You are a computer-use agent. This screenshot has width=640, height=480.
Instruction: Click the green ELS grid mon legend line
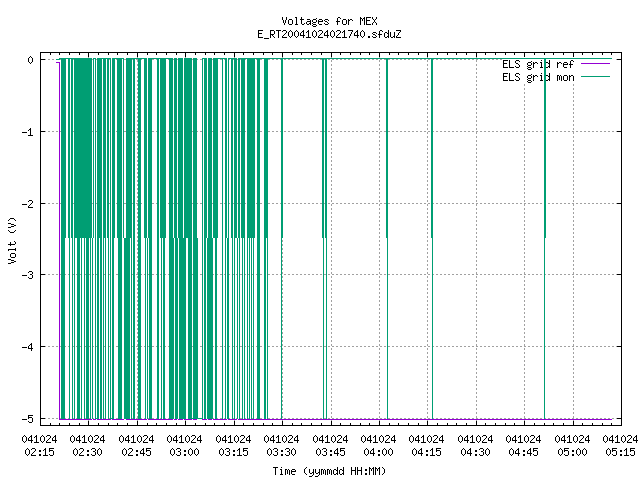pyautogui.click(x=596, y=76)
